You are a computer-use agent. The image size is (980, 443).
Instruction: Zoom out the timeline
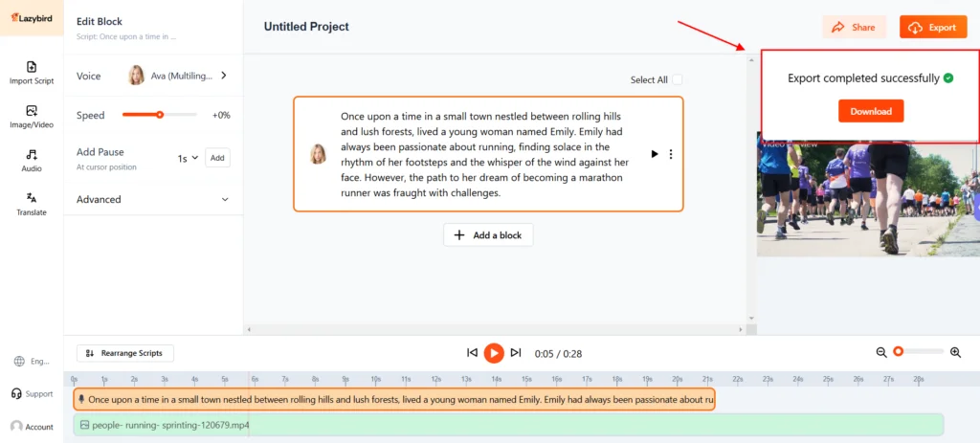pos(881,352)
